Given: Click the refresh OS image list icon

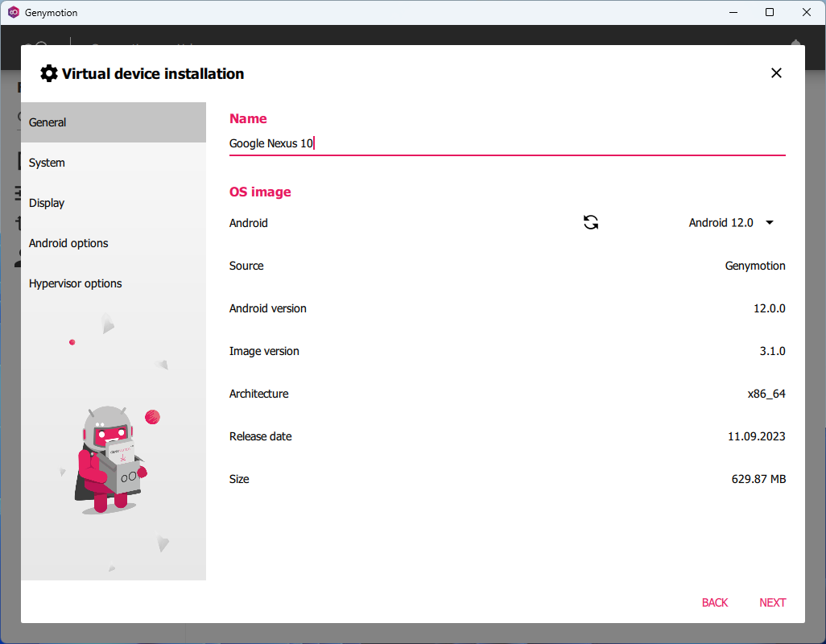Looking at the screenshot, I should coord(591,223).
